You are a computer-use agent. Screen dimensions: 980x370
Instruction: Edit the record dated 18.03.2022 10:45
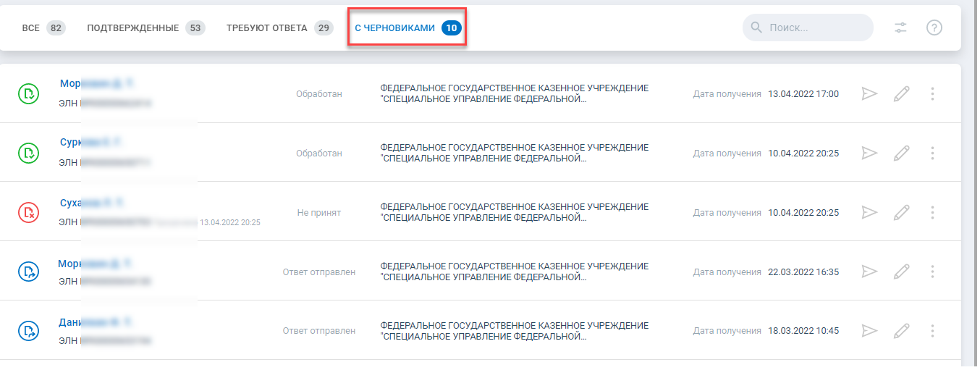click(x=901, y=331)
